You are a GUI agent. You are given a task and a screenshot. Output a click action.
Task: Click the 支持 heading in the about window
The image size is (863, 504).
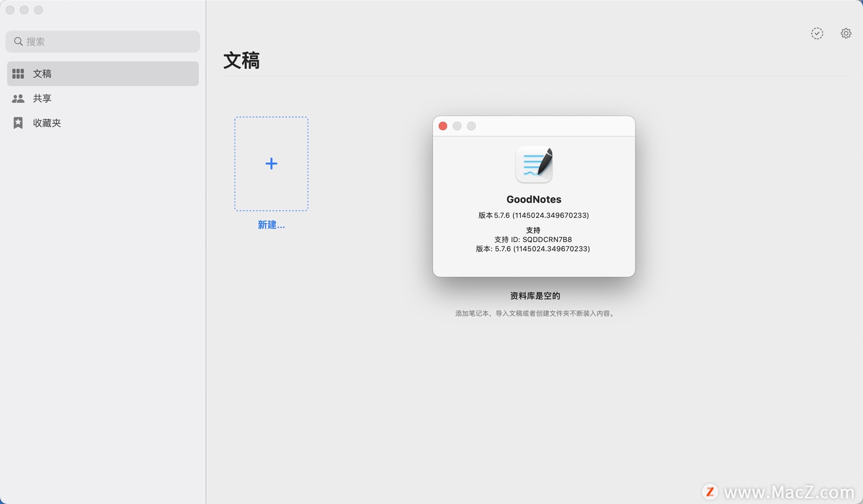(533, 230)
